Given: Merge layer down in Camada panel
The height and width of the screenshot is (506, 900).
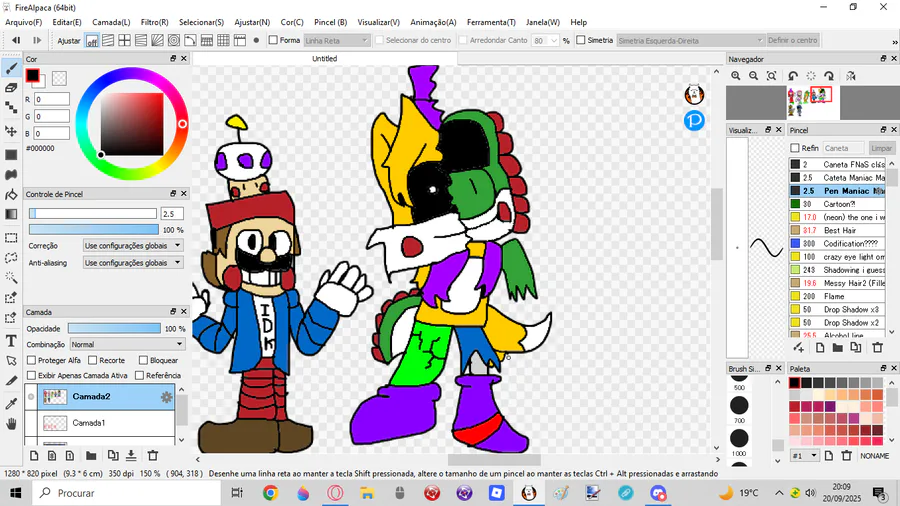Looking at the screenshot, I should pyautogui.click(x=131, y=456).
